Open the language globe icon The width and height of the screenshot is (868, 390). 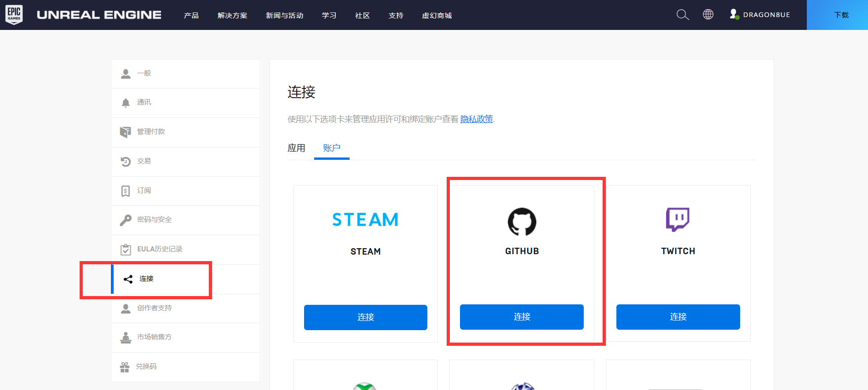pos(708,15)
